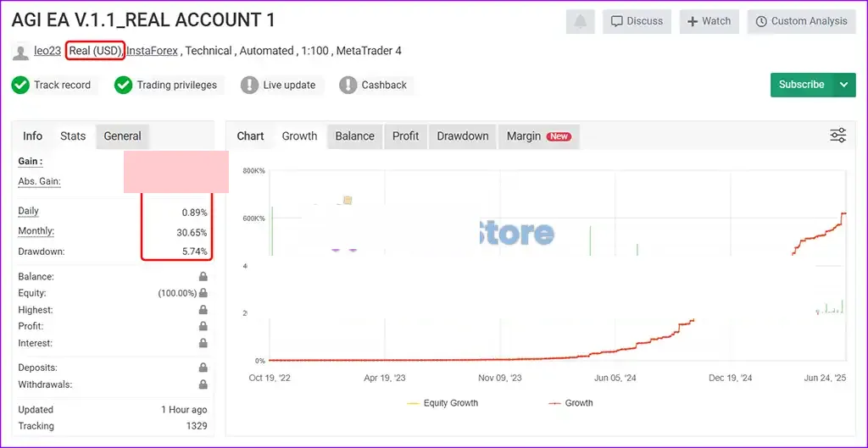Toggle the Equity Growth legend series
This screenshot has width=868, height=448.
coord(442,403)
